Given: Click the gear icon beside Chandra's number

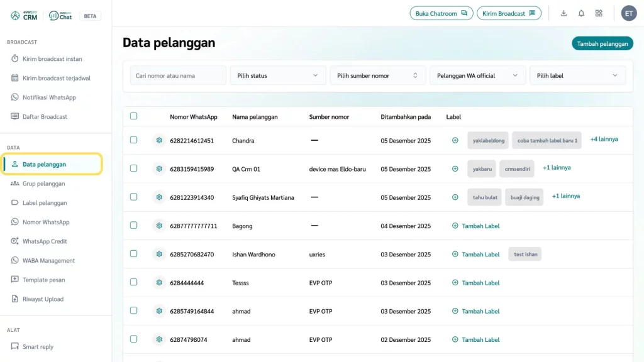Looking at the screenshot, I should (158, 140).
